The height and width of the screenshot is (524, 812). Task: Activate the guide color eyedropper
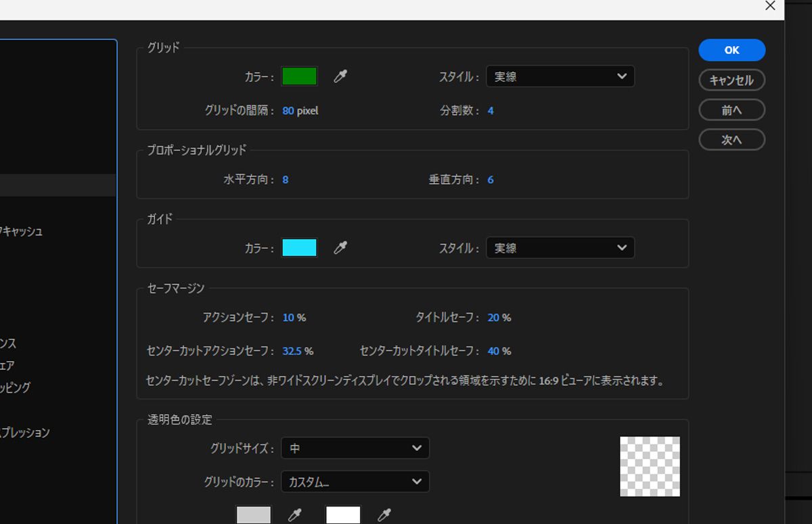[x=340, y=247]
